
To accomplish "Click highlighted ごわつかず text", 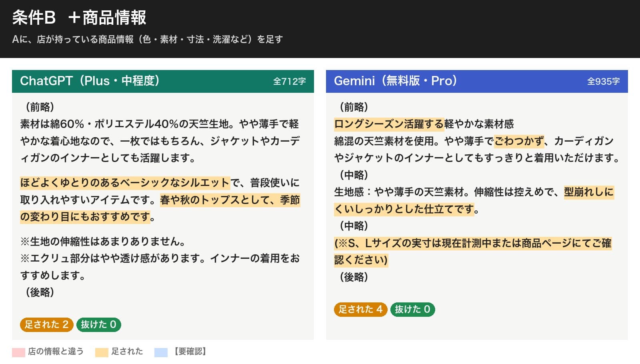I will (519, 141).
